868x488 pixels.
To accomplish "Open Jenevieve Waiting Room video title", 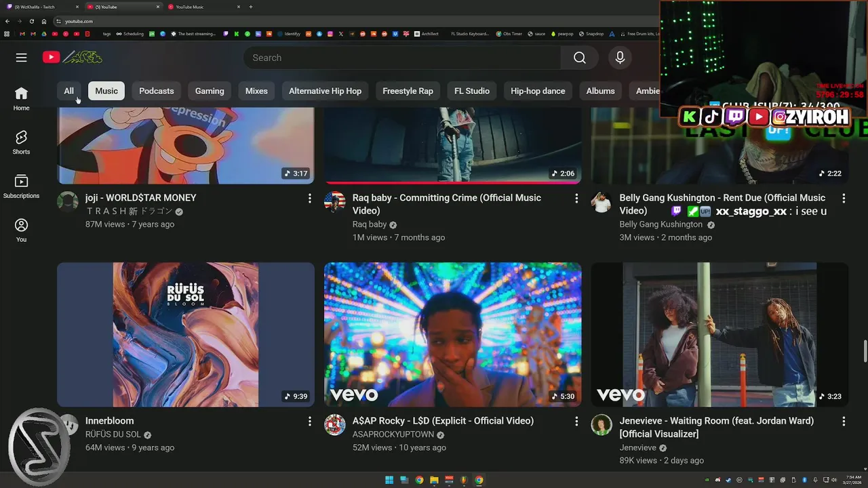I will (x=716, y=427).
